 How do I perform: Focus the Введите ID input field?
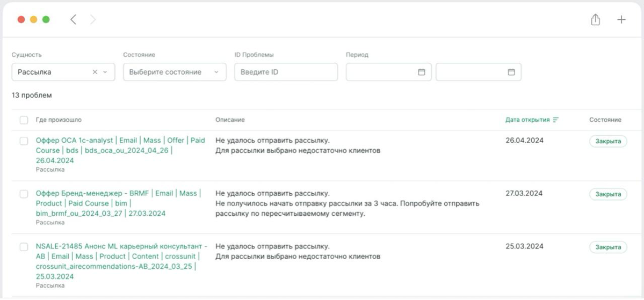pos(286,72)
